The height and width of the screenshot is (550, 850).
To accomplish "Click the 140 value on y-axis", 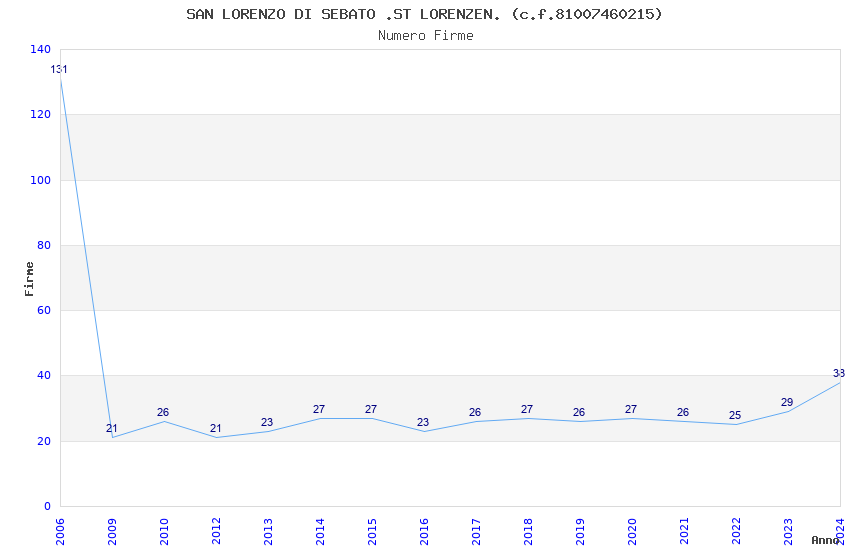I will tap(41, 49).
